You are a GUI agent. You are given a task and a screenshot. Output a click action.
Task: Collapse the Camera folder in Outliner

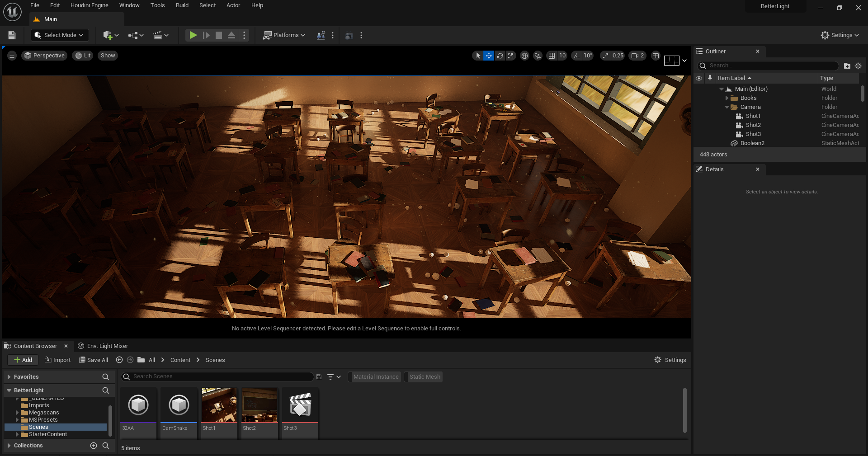point(727,107)
